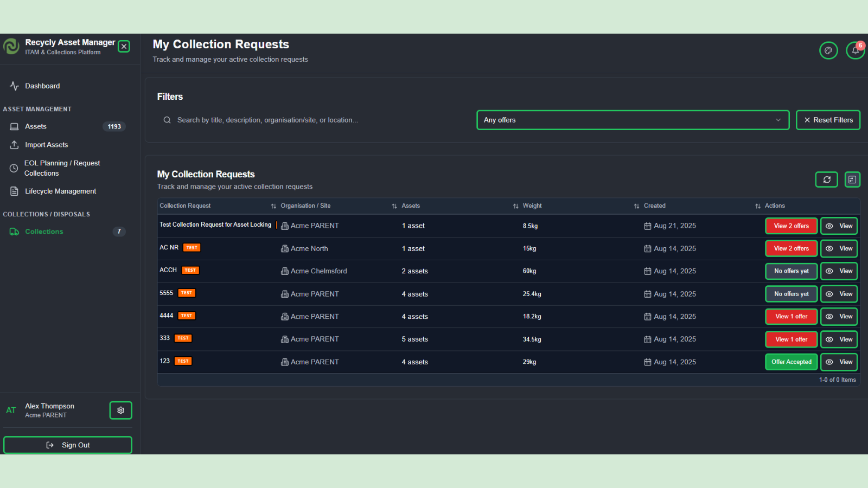This screenshot has width=868, height=488.
Task: Click Offer Accepted on request 123
Action: point(791,362)
